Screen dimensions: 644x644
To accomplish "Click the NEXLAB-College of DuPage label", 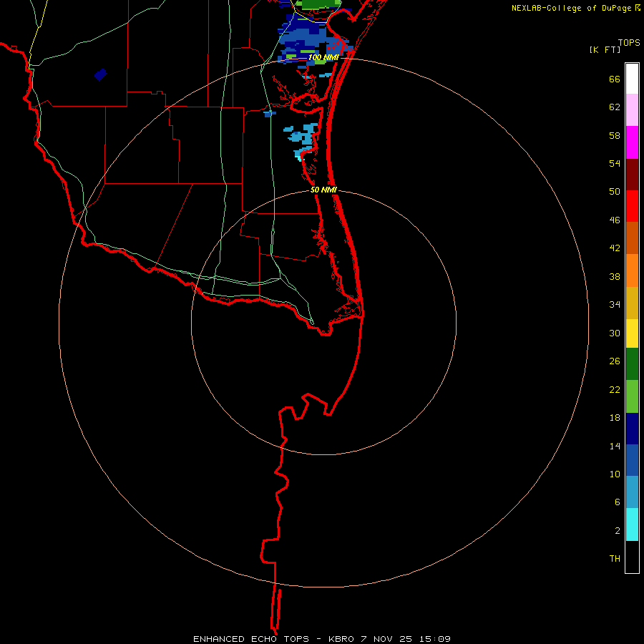I will coord(571,8).
